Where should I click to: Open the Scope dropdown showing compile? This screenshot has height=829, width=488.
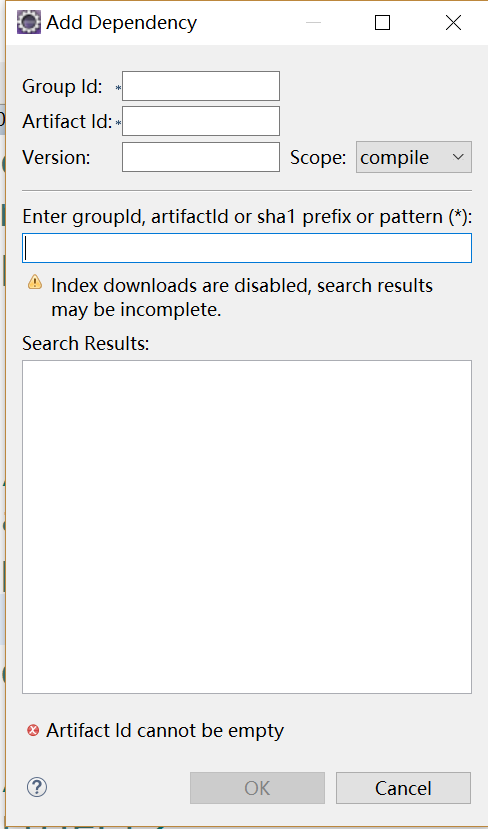click(413, 157)
